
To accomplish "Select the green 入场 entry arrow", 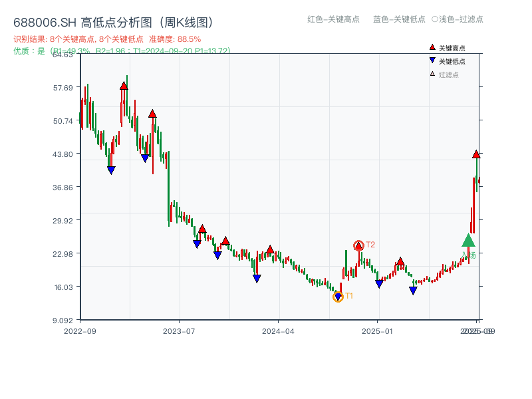I will [468, 241].
